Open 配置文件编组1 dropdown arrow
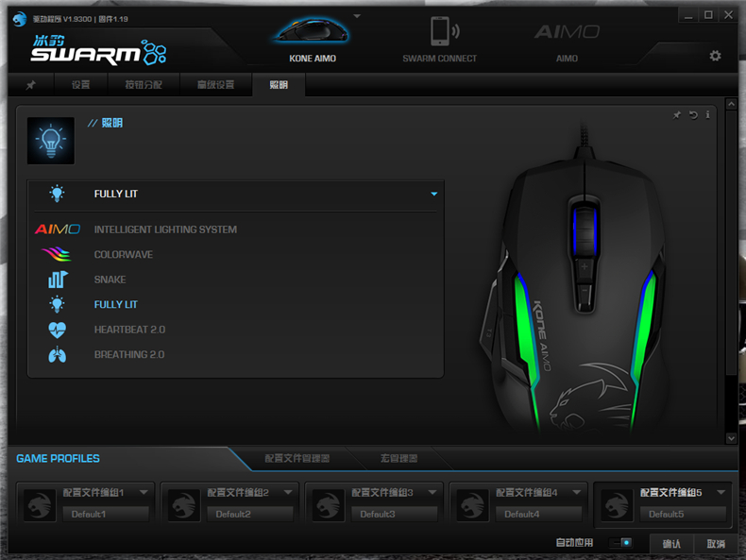Image resolution: width=746 pixels, height=560 pixels. [144, 492]
